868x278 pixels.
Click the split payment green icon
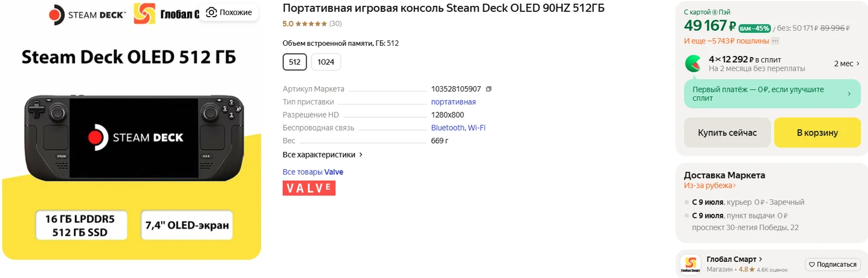click(x=693, y=63)
